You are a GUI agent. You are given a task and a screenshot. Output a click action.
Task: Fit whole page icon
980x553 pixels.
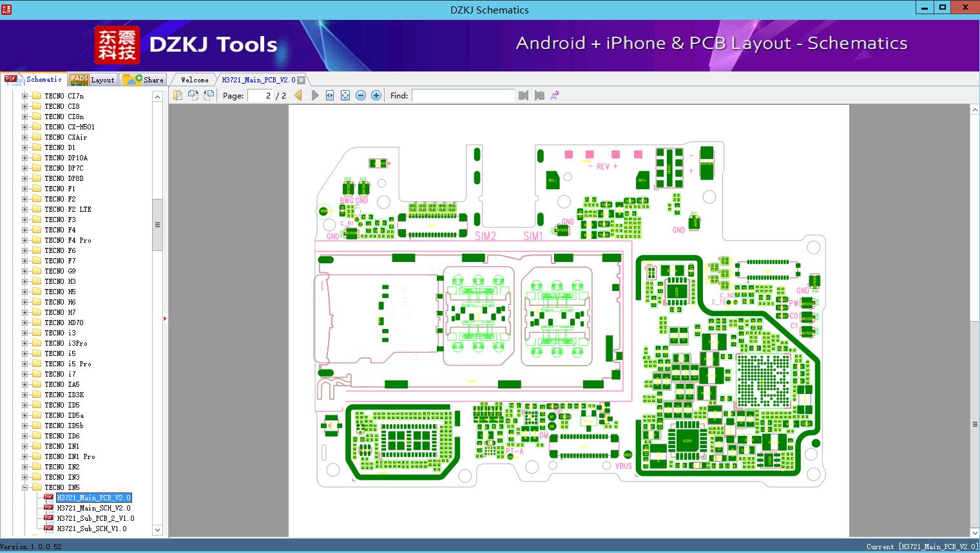(x=345, y=95)
